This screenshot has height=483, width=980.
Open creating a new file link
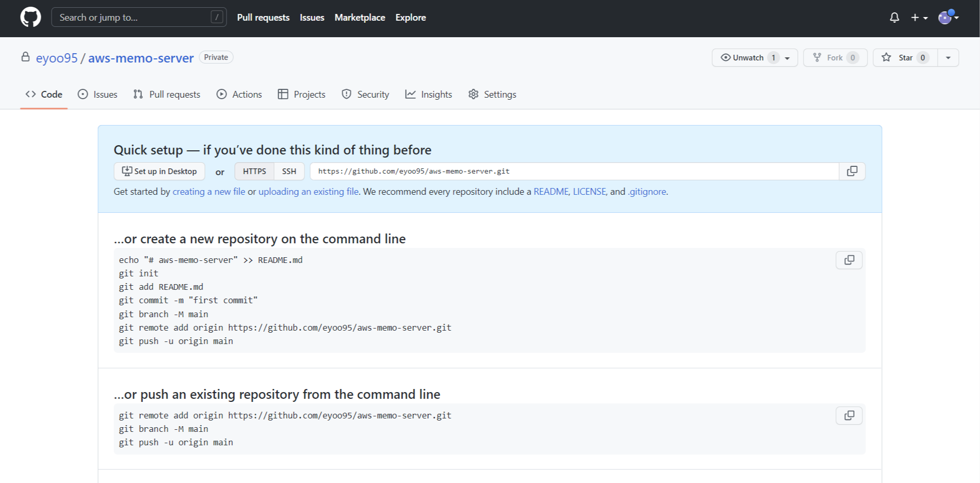click(208, 192)
